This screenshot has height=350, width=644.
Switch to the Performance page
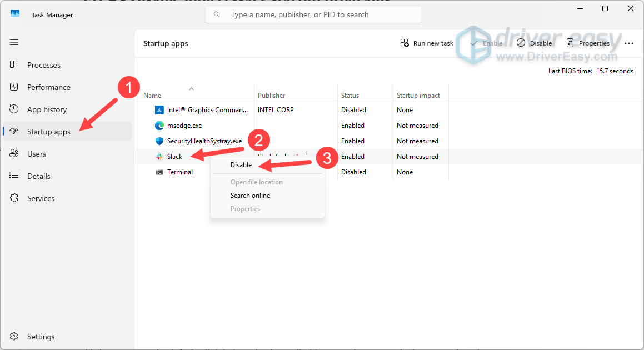pos(49,87)
